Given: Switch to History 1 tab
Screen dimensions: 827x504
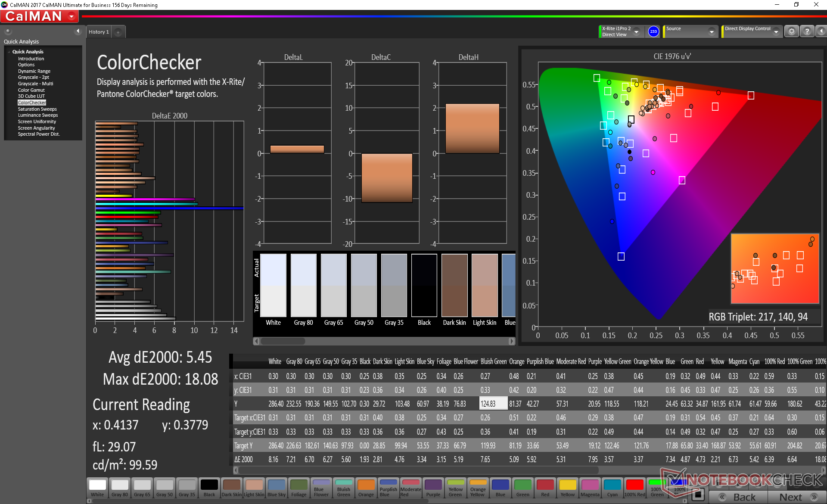Looking at the screenshot, I should pos(99,32).
